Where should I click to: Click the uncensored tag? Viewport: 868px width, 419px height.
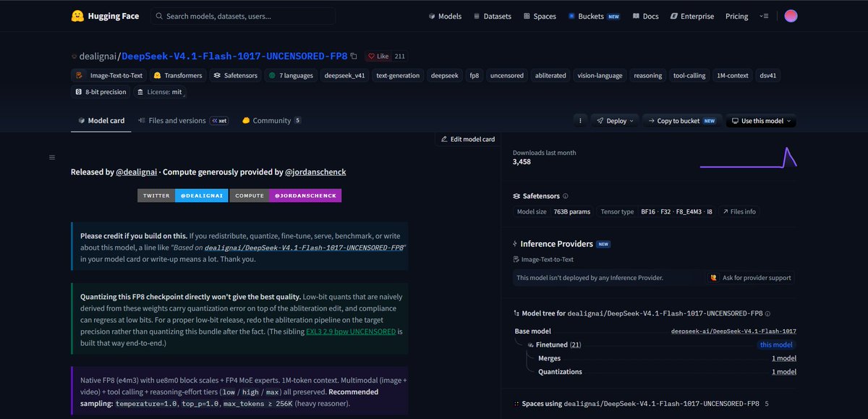506,75
